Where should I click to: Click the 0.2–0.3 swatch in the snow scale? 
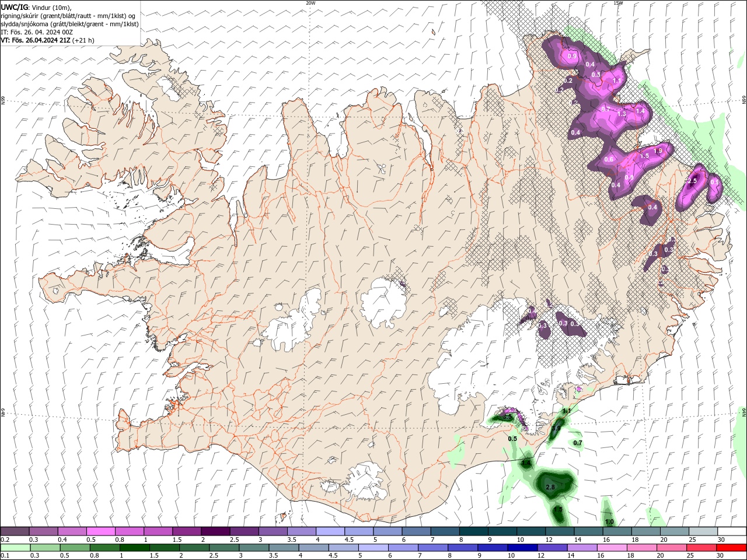(15, 531)
